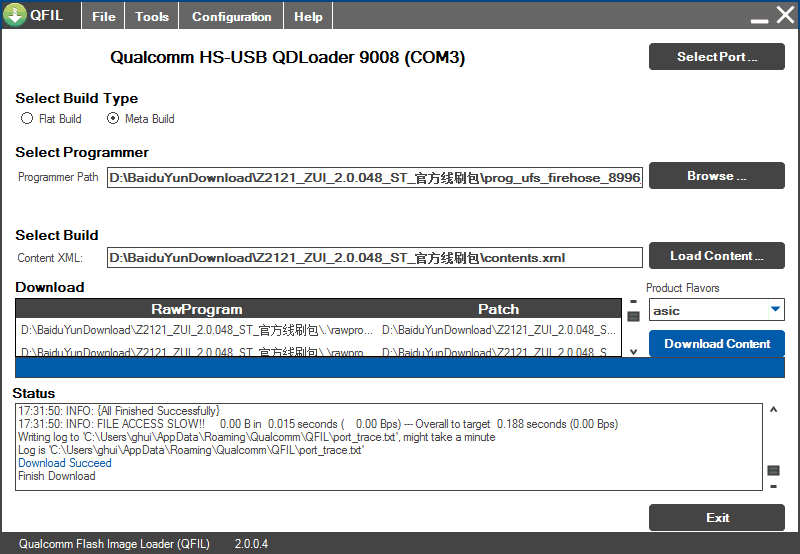Click the Content XML path field
The image size is (800, 554).
[x=374, y=258]
